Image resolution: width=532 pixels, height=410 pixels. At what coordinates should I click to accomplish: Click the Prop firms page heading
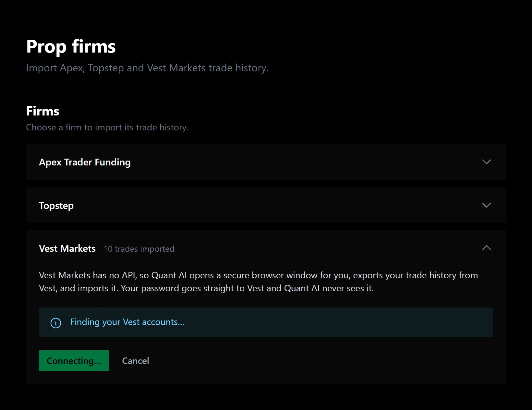71,46
